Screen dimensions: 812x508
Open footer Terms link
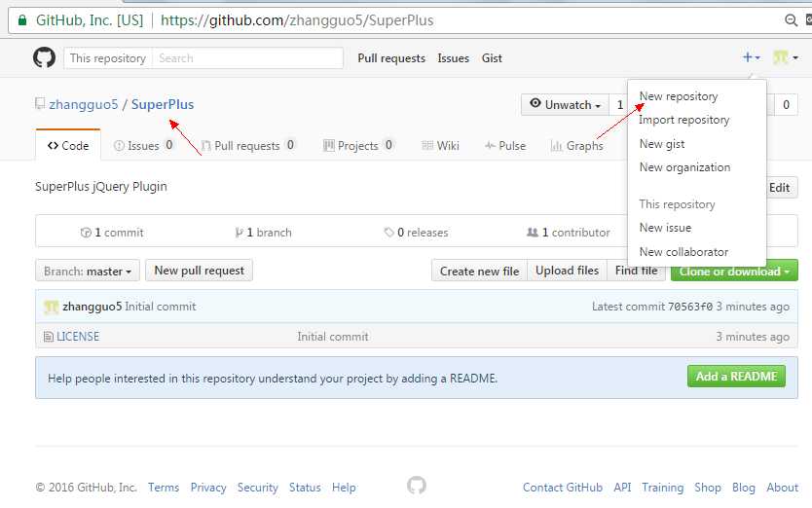point(164,488)
